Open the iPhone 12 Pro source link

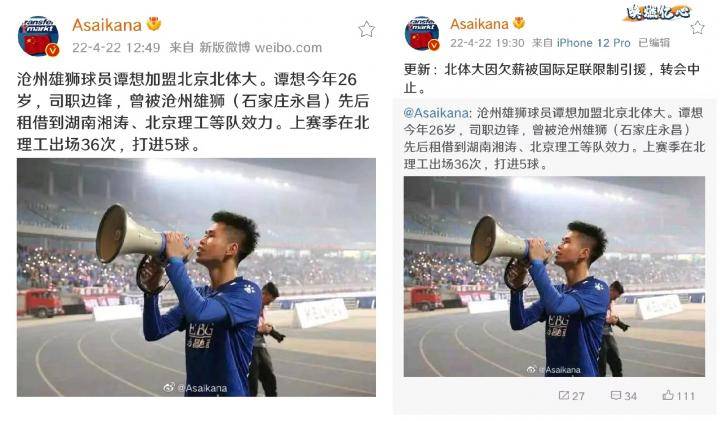click(x=593, y=43)
